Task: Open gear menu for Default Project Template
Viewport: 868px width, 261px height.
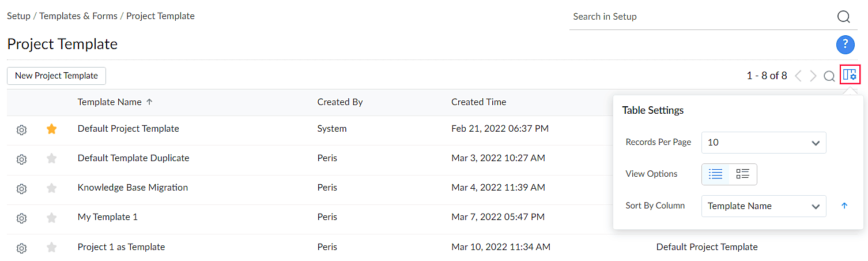Action: [21, 130]
